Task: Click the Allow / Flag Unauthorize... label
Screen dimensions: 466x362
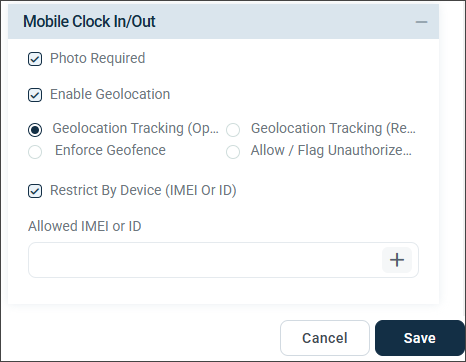Action: click(331, 150)
